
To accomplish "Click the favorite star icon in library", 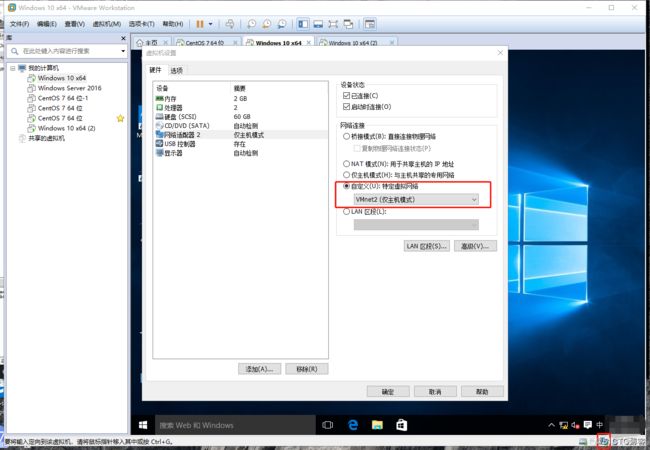I will point(120,119).
